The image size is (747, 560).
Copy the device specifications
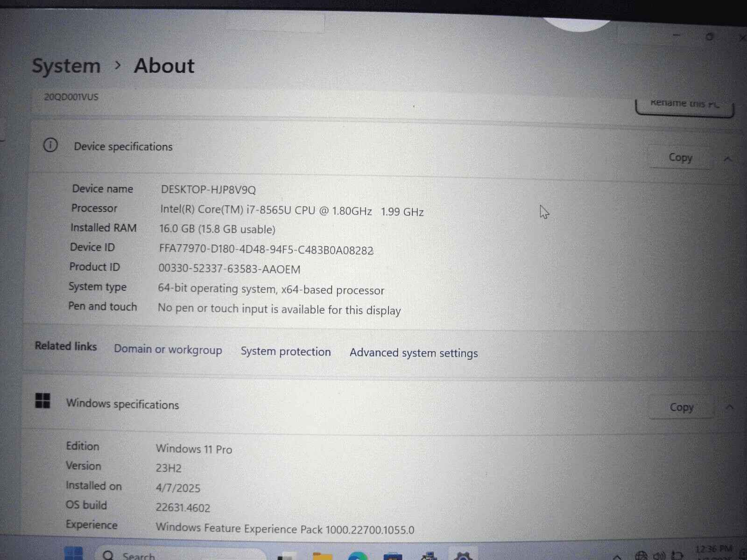click(x=680, y=158)
